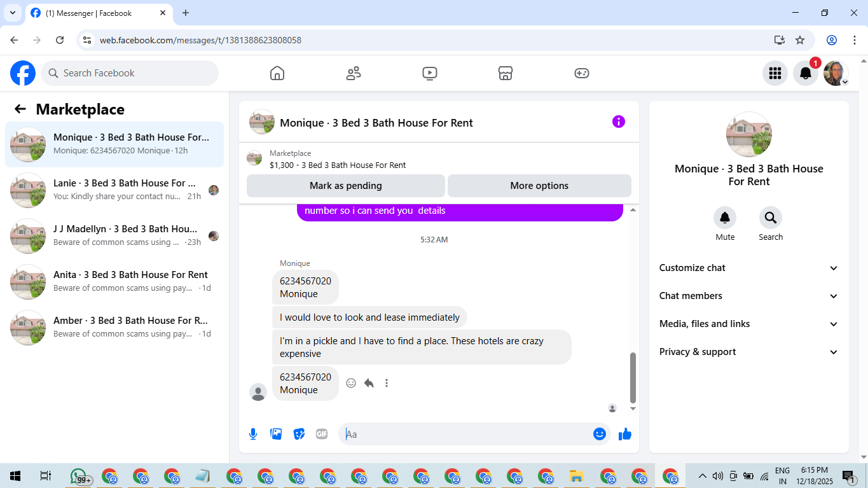The height and width of the screenshot is (488, 868).
Task: Open Anita conversation in chat list
Action: tap(114, 282)
